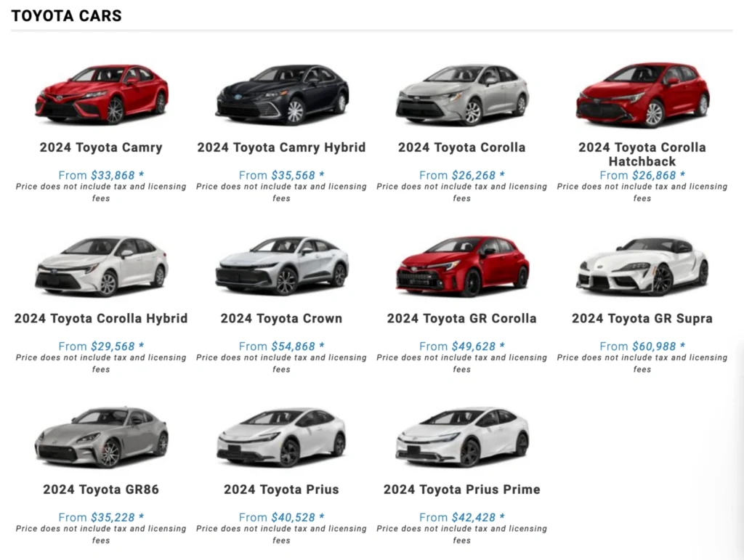Open the 2024 Toyota Crown title link
This screenshot has height=560, width=744.
[x=282, y=319]
